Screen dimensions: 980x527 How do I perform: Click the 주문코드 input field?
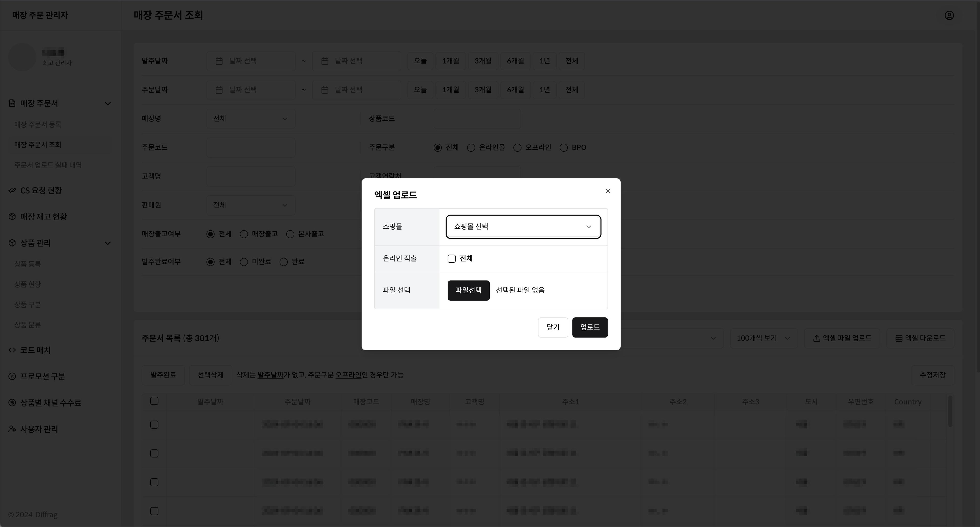click(251, 147)
